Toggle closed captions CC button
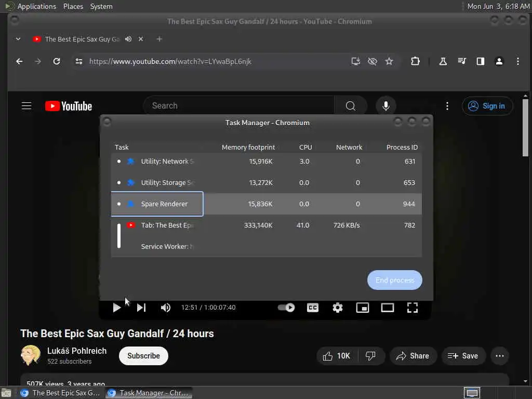 tap(312, 308)
